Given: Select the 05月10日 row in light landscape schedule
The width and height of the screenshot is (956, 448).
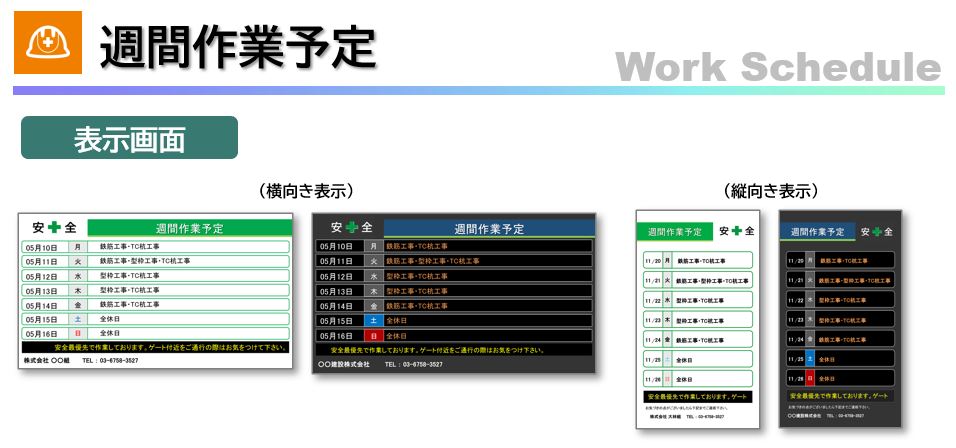Looking at the screenshot, I should click(156, 246).
